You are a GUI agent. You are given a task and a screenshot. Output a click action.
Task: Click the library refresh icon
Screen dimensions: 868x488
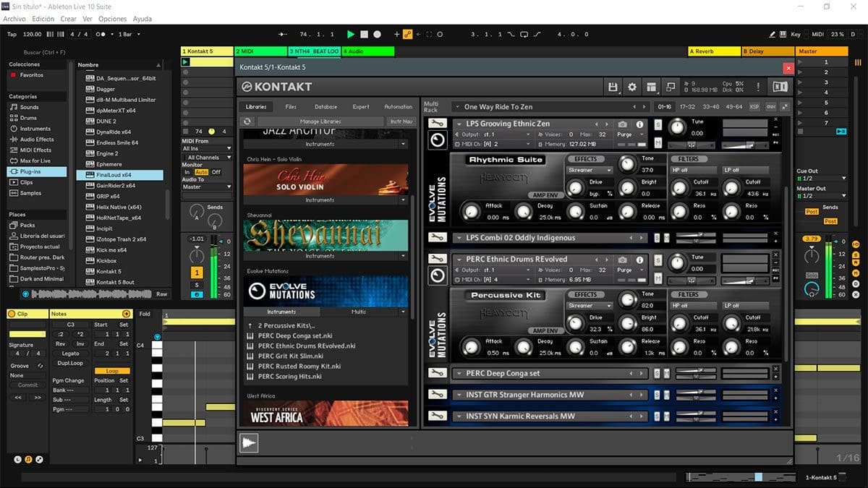tap(247, 121)
